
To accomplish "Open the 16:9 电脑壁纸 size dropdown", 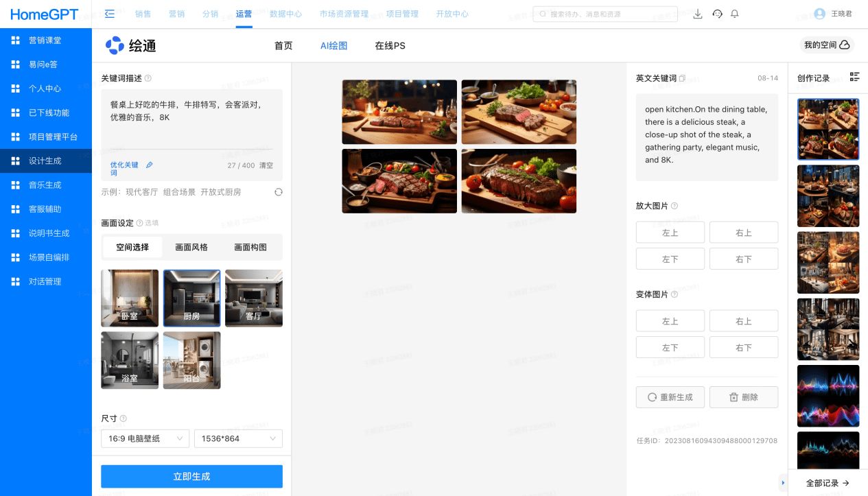I will [145, 438].
